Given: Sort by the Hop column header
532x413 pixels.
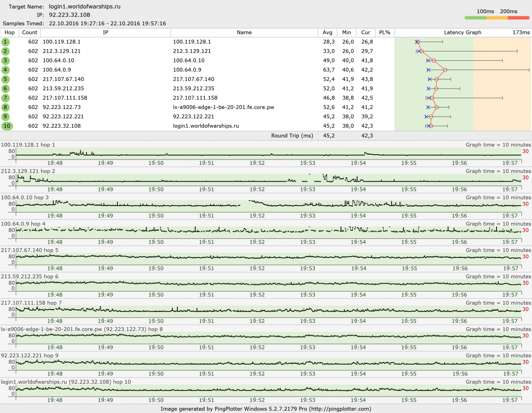Looking at the screenshot, I should pyautogui.click(x=10, y=32).
